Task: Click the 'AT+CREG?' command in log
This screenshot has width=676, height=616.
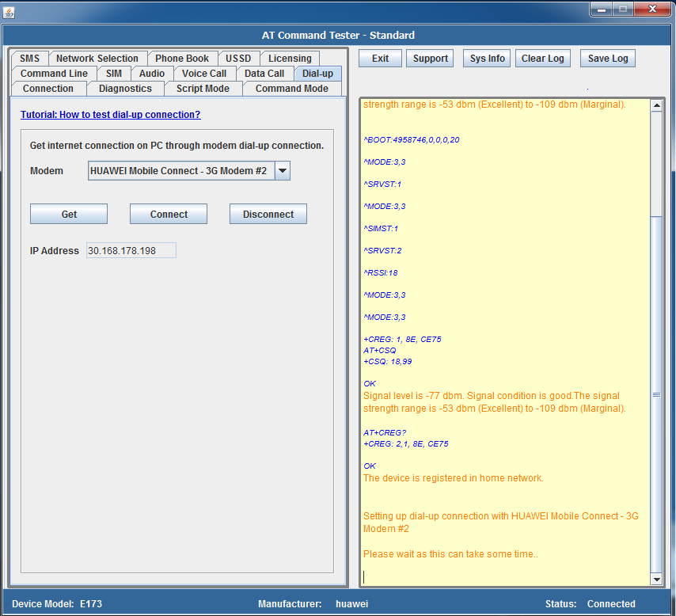Action: (x=385, y=432)
